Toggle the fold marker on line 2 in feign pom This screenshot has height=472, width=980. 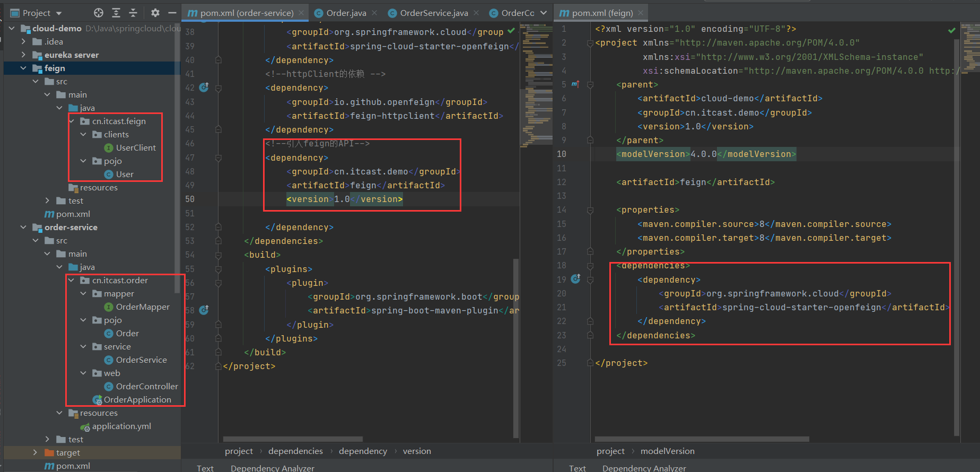pyautogui.click(x=590, y=43)
